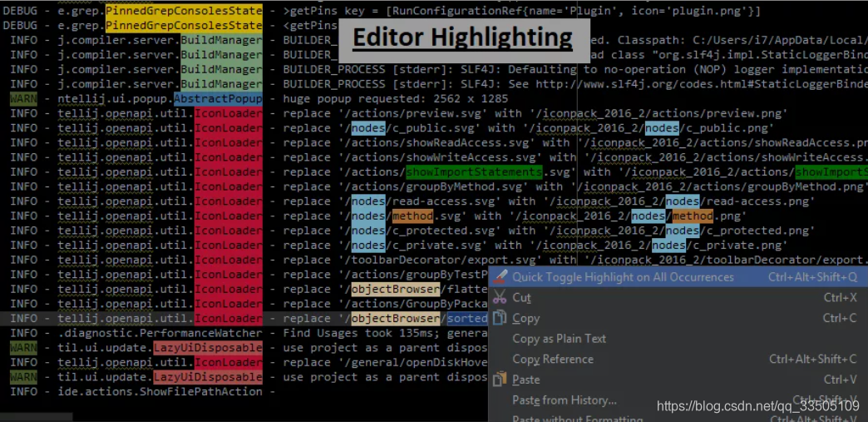
Task: Click the horizontal scrollbar thumb at the bottom
Action: (36, 417)
